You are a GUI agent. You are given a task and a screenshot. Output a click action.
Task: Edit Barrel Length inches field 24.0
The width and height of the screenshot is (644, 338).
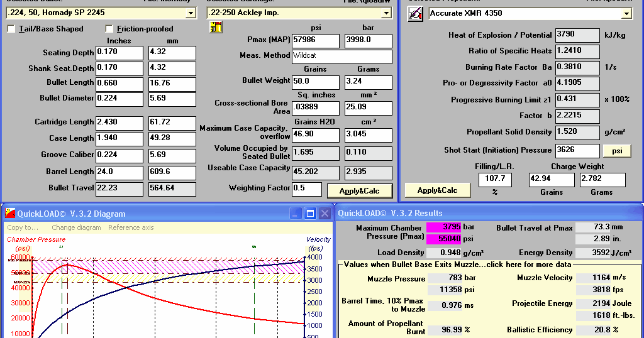coord(119,173)
